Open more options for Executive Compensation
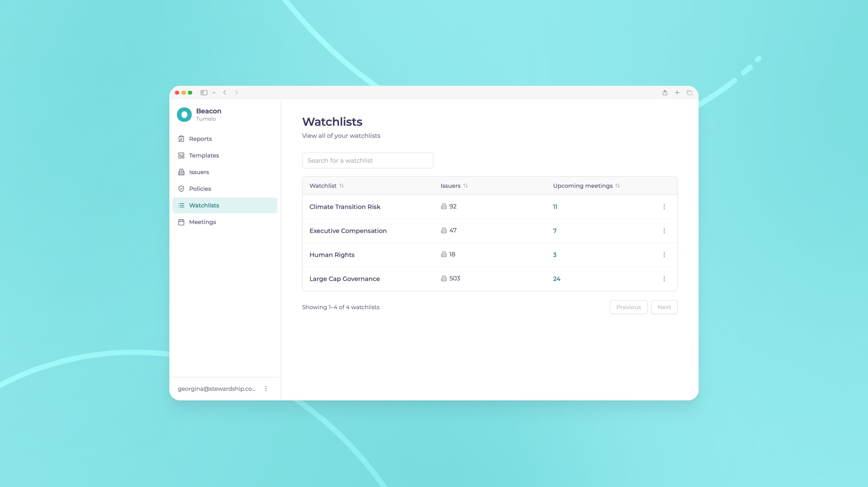Viewport: 868px width, 487px height. 664,231
